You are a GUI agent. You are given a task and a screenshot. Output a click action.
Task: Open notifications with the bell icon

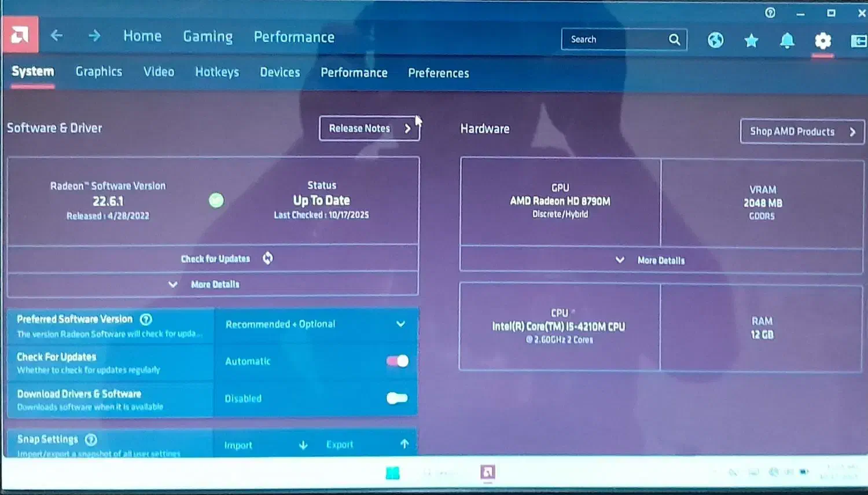click(x=787, y=41)
